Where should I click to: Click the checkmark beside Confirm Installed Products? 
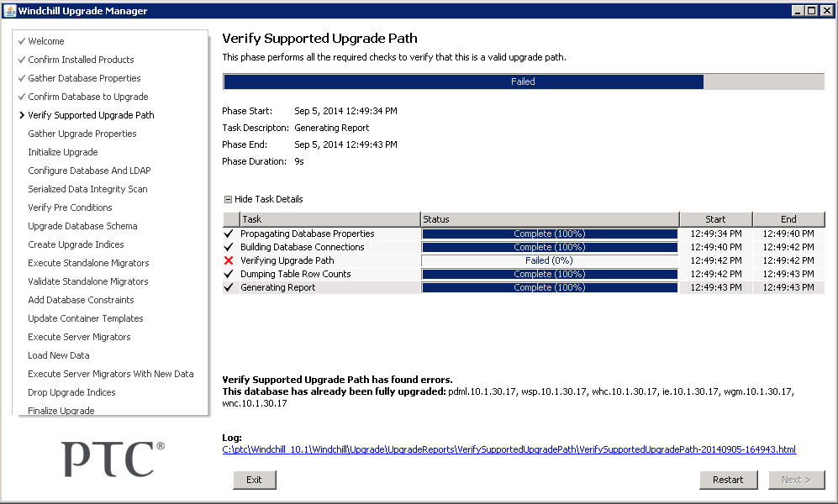(x=21, y=60)
